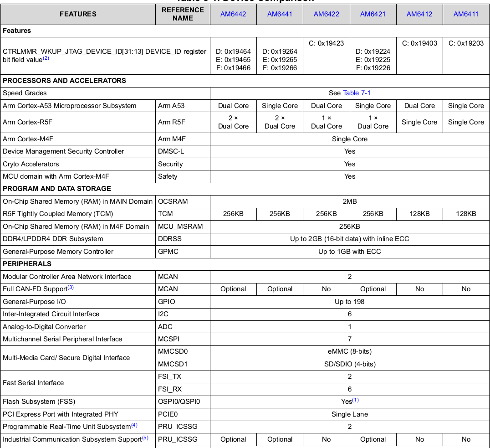490x448 pixels.
Task: Click the FSI_RX reference name
Action: (x=170, y=389)
